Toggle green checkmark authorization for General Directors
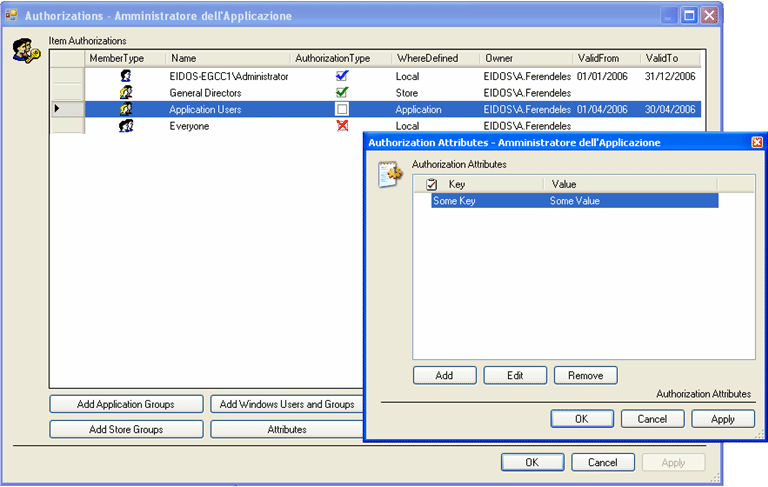 (x=342, y=92)
